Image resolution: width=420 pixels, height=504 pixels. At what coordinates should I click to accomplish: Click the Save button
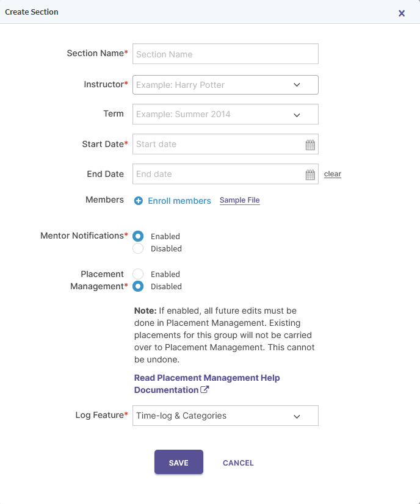(178, 463)
